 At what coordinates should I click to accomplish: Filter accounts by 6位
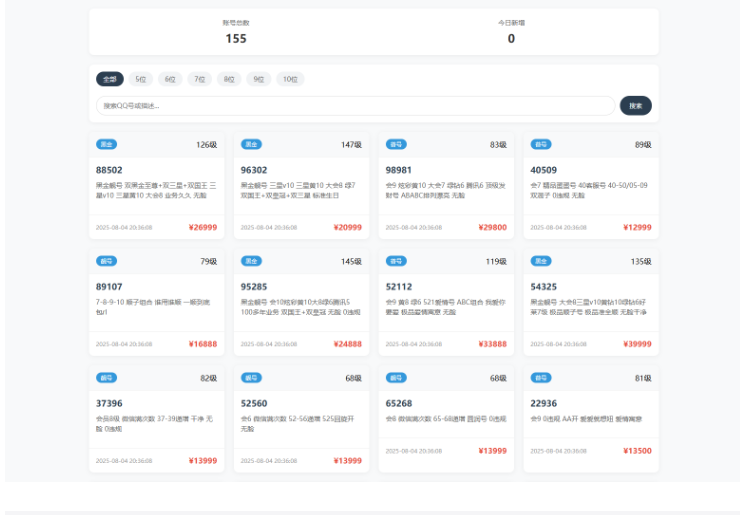(170, 79)
